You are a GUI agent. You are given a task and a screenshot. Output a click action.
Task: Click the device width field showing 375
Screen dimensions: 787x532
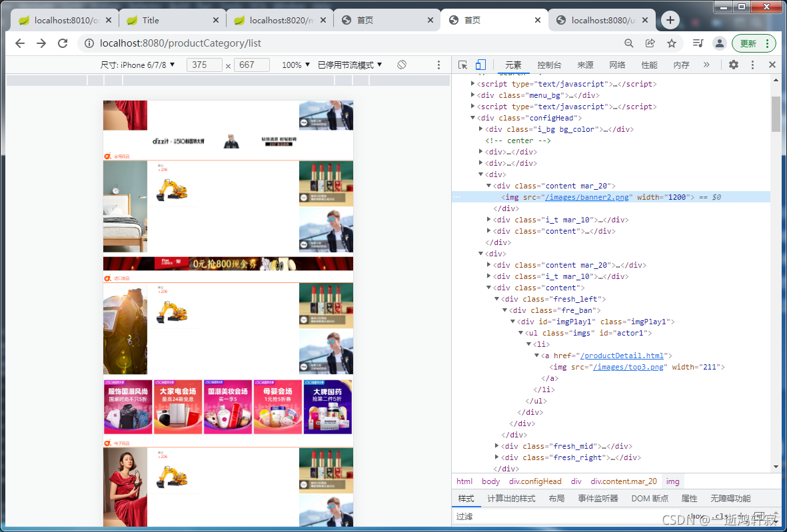click(205, 65)
